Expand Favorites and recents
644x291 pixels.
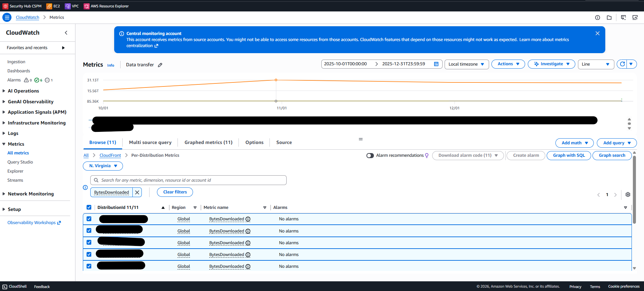(36, 48)
